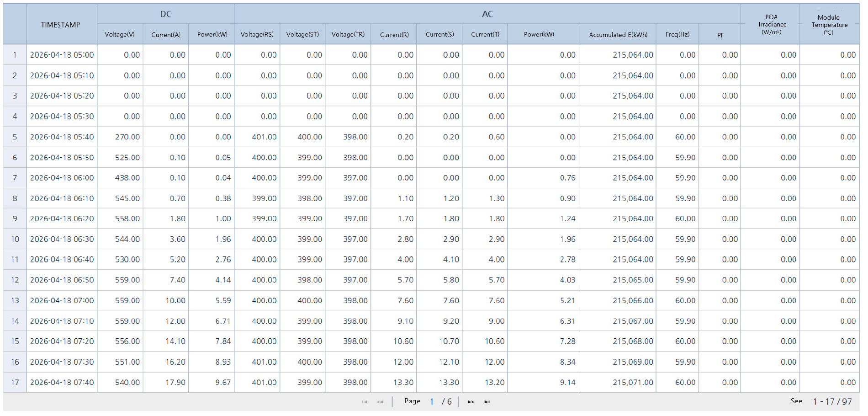The width and height of the screenshot is (868, 416).
Task: Click the Freq(Hz) column header
Action: tap(677, 34)
